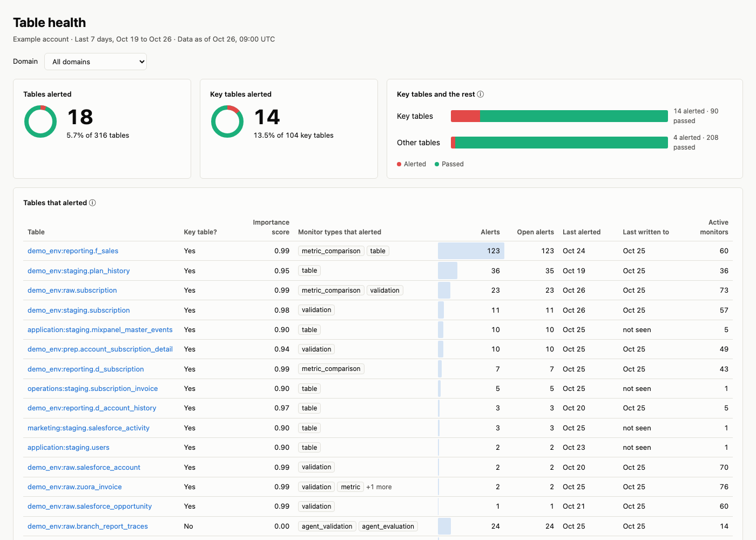756x540 pixels.
Task: Open demo_env:raw.salesforce_opportunity link
Action: coord(90,507)
